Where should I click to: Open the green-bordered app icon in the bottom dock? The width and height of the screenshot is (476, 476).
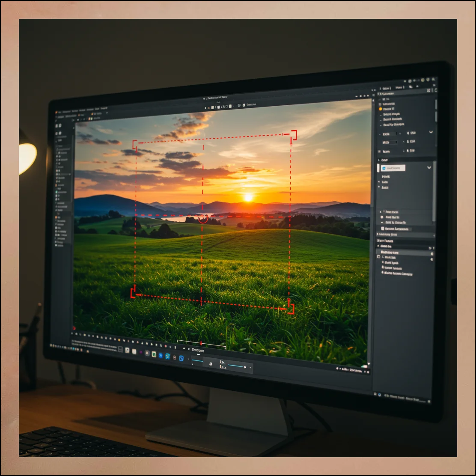coord(154,354)
